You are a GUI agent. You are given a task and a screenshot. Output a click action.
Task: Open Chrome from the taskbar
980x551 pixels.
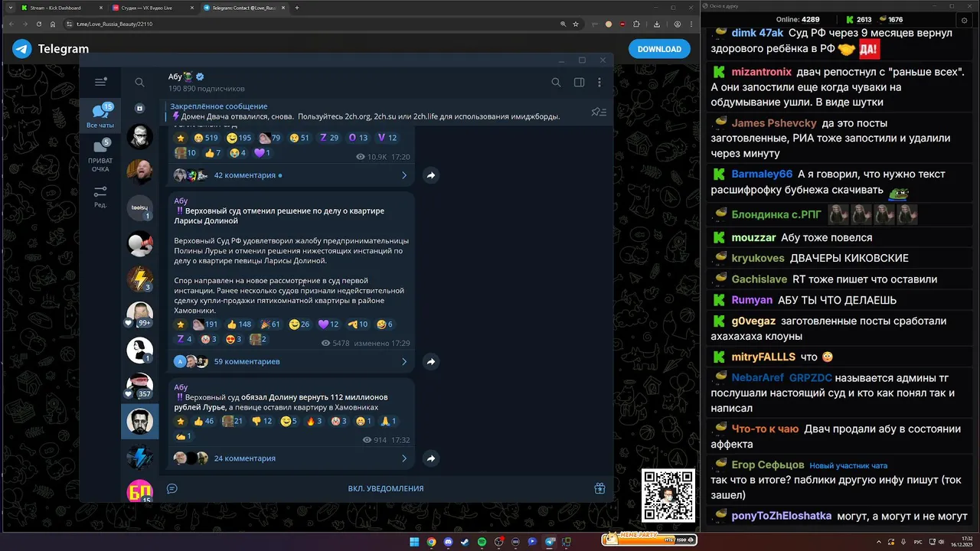[431, 542]
